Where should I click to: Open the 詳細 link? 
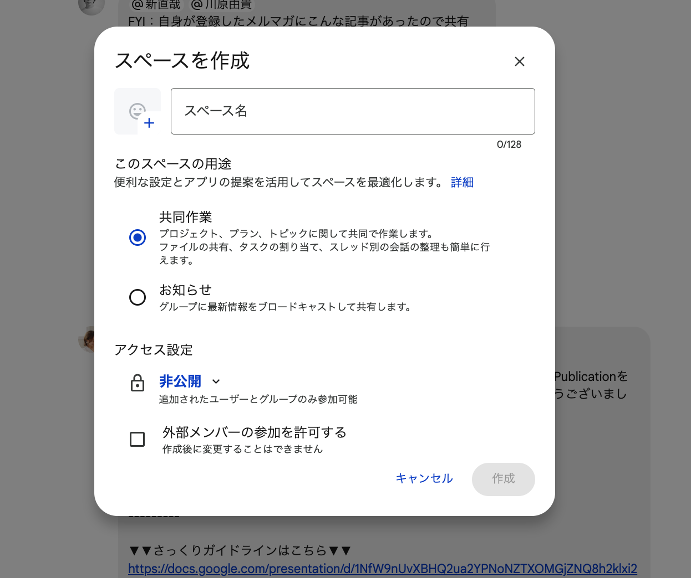point(462,182)
